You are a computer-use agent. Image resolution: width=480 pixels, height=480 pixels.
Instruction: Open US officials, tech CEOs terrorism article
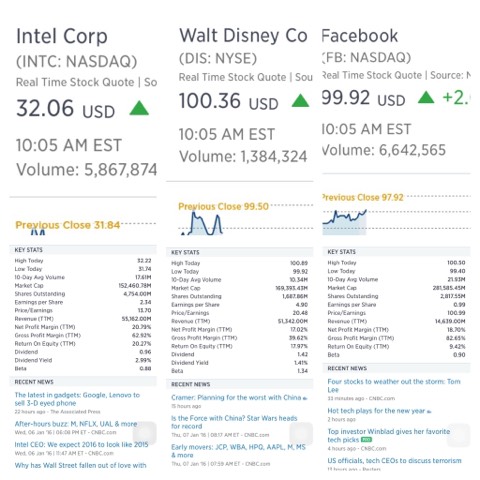[x=394, y=461]
